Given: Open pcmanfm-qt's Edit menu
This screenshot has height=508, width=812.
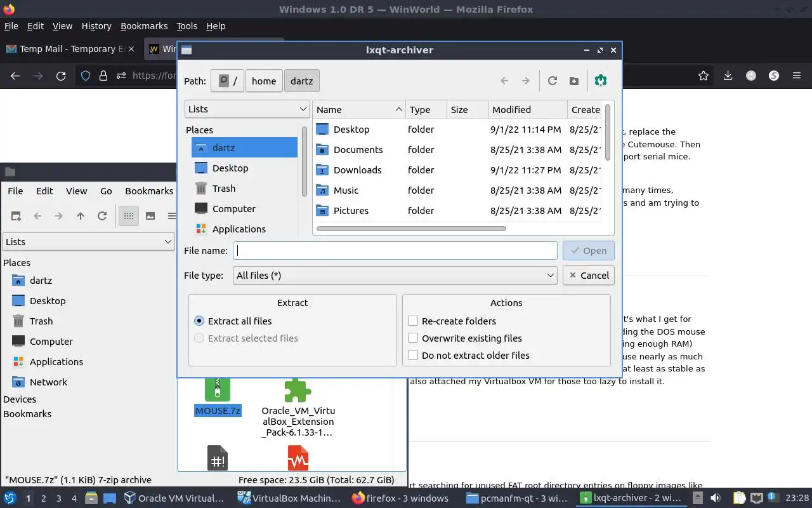Looking at the screenshot, I should click(x=44, y=190).
